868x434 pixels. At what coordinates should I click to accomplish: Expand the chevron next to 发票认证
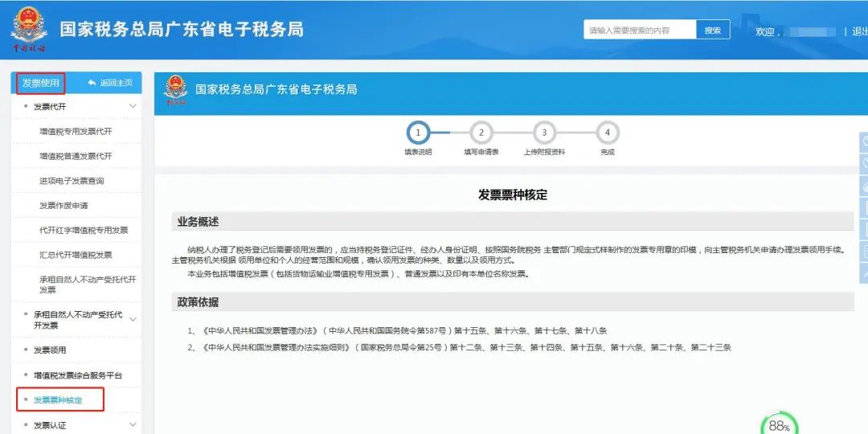click(133, 424)
